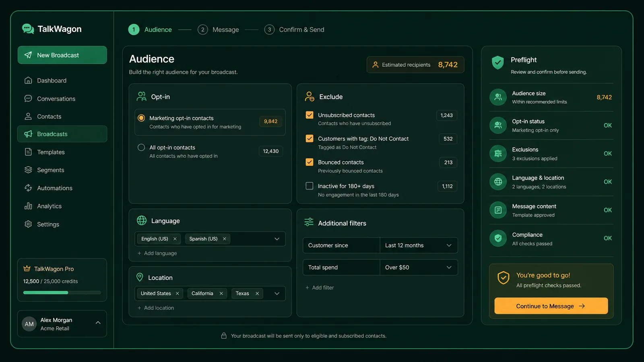
Task: Click the Compliance shield check icon
Action: [498, 238]
